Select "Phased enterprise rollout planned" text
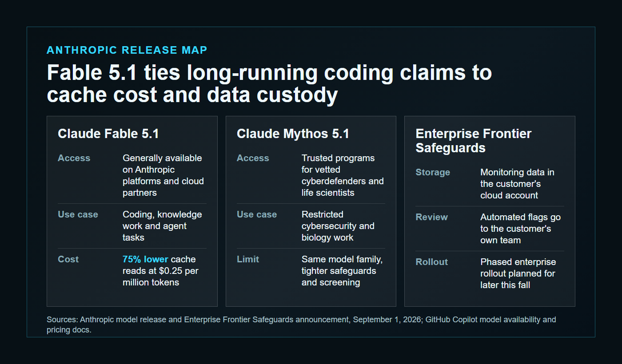 (x=518, y=273)
